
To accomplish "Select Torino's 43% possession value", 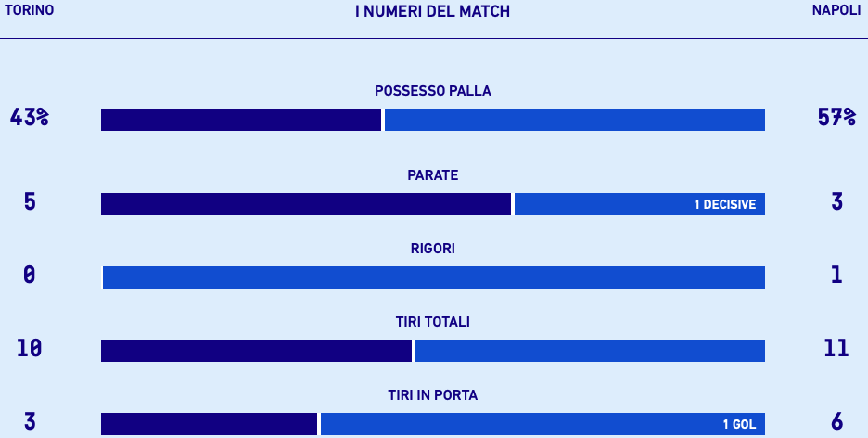I will (x=30, y=118).
